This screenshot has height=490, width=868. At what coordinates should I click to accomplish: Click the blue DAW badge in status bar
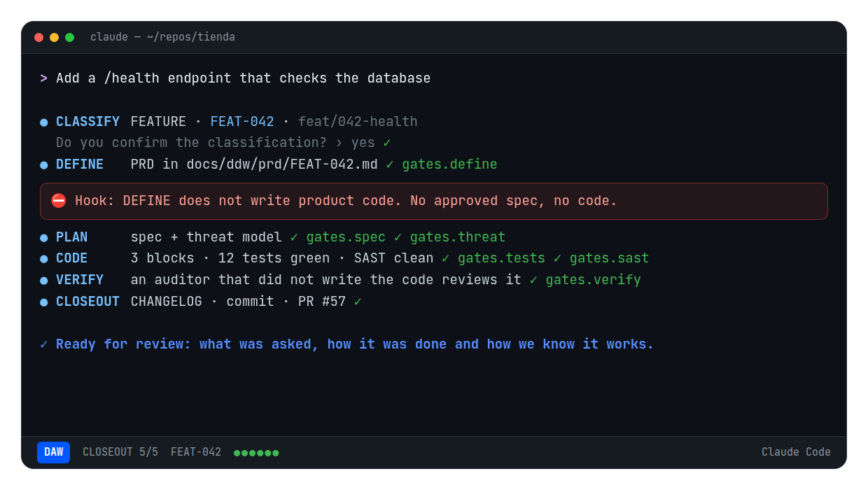pos(53,452)
